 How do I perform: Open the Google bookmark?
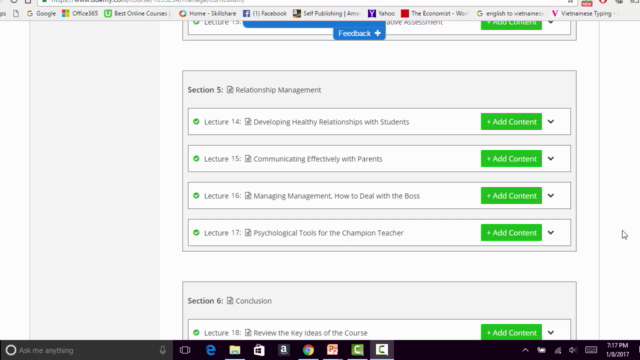click(x=41, y=13)
